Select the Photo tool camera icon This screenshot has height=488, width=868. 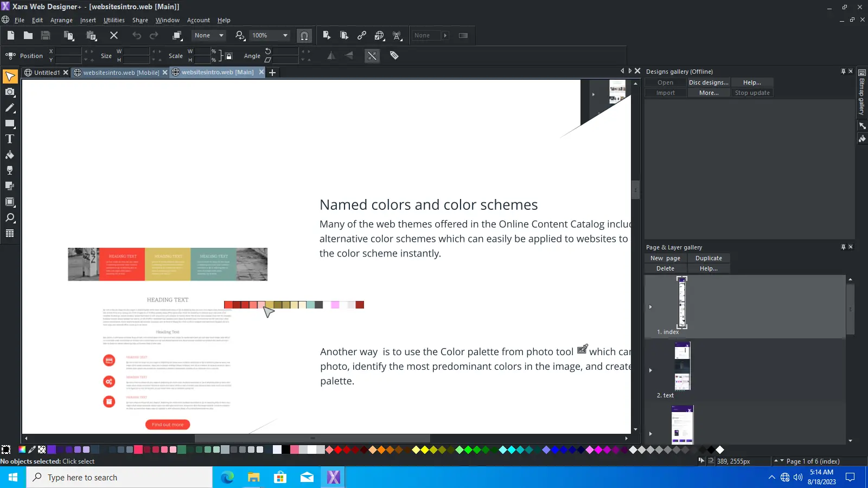pos(10,92)
